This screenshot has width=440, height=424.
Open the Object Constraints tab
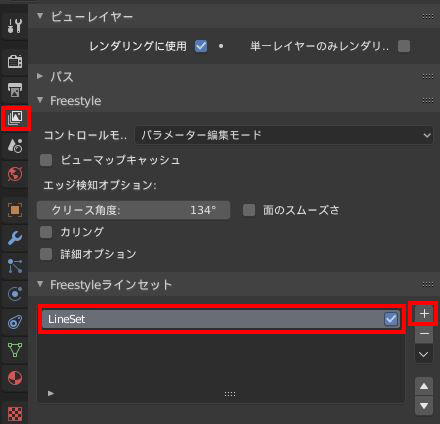click(x=15, y=322)
